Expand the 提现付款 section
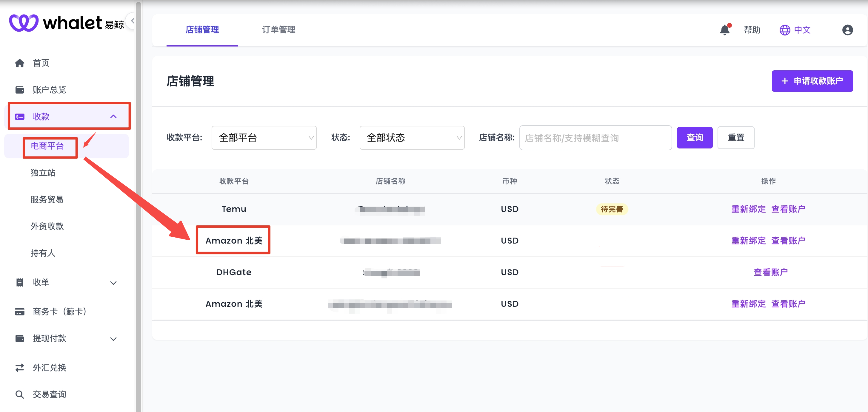This screenshot has width=868, height=412. click(x=113, y=339)
